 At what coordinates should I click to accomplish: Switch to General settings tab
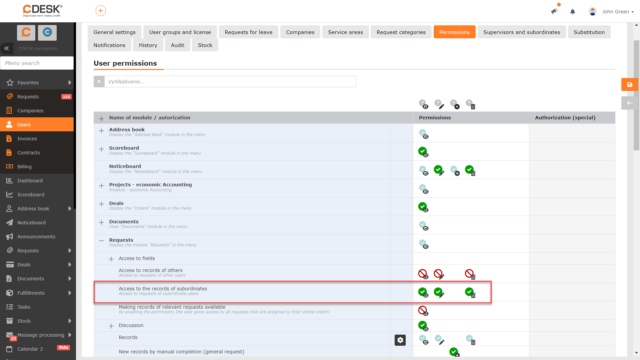coord(114,32)
